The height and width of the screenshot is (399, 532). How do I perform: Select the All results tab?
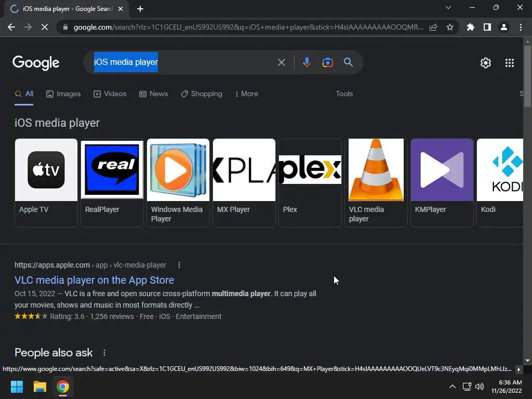pos(24,94)
